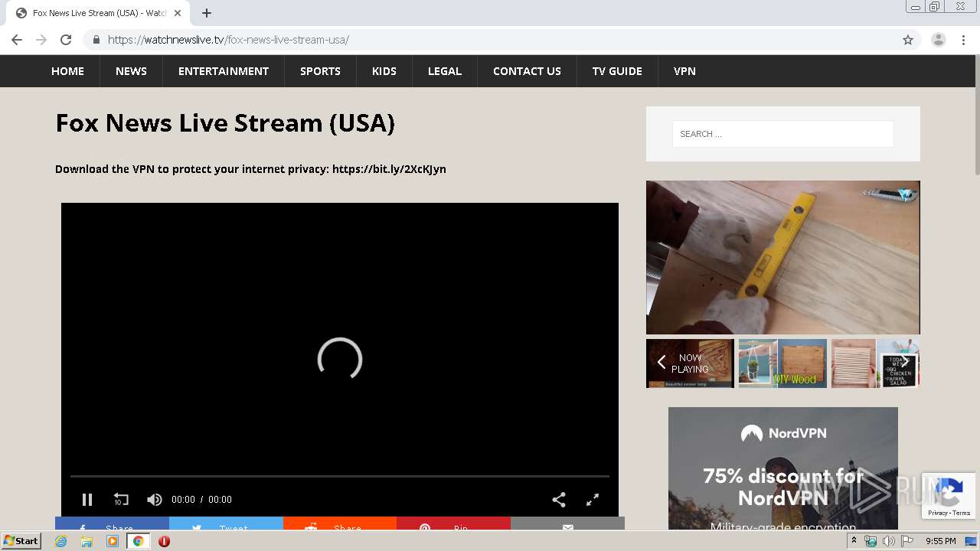Open the ENTERTAINMENT menu item
Image resolution: width=980 pixels, height=551 pixels.
coord(224,71)
